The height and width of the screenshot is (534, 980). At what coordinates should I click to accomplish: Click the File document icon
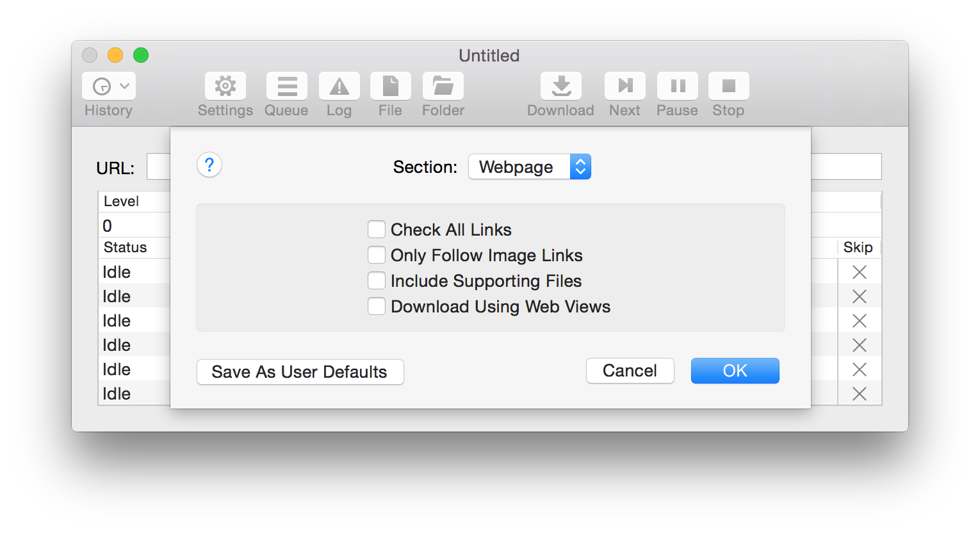click(390, 86)
